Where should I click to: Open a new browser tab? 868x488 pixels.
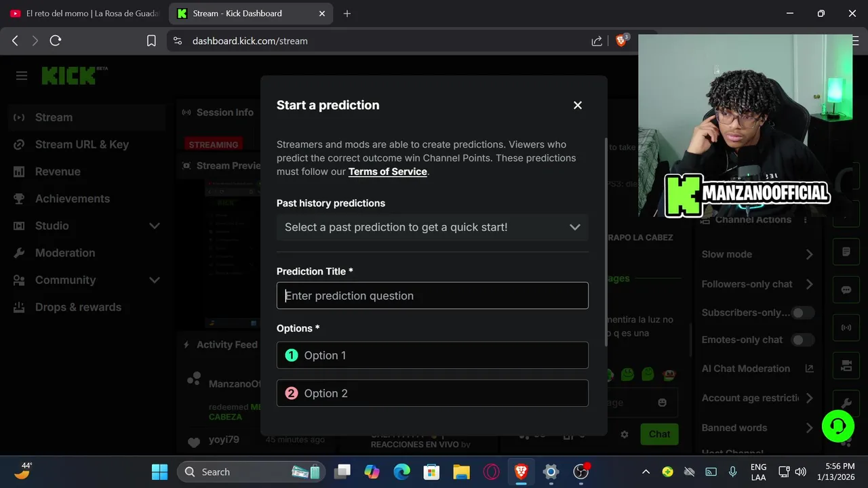coord(347,14)
